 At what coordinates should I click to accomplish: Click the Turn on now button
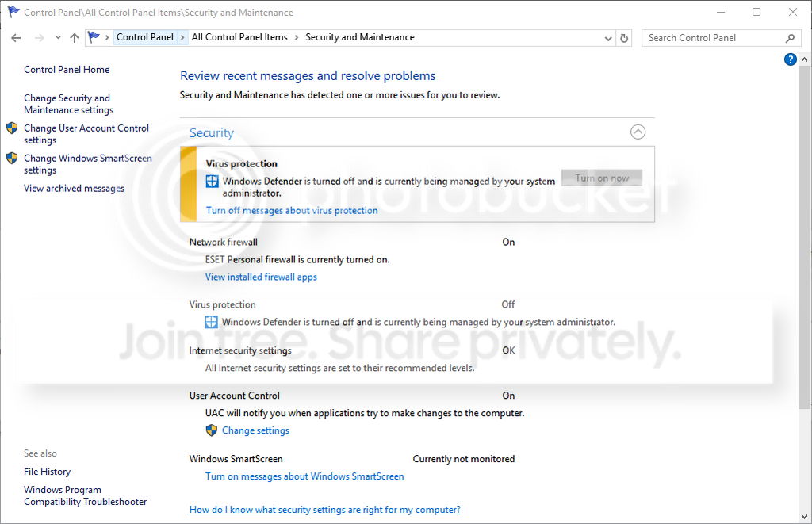602,178
